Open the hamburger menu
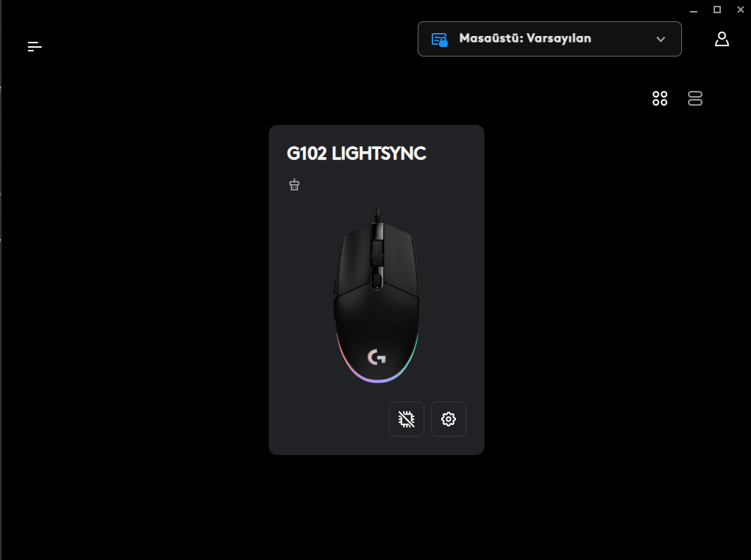Viewport: 751px width, 560px height. coord(35,46)
